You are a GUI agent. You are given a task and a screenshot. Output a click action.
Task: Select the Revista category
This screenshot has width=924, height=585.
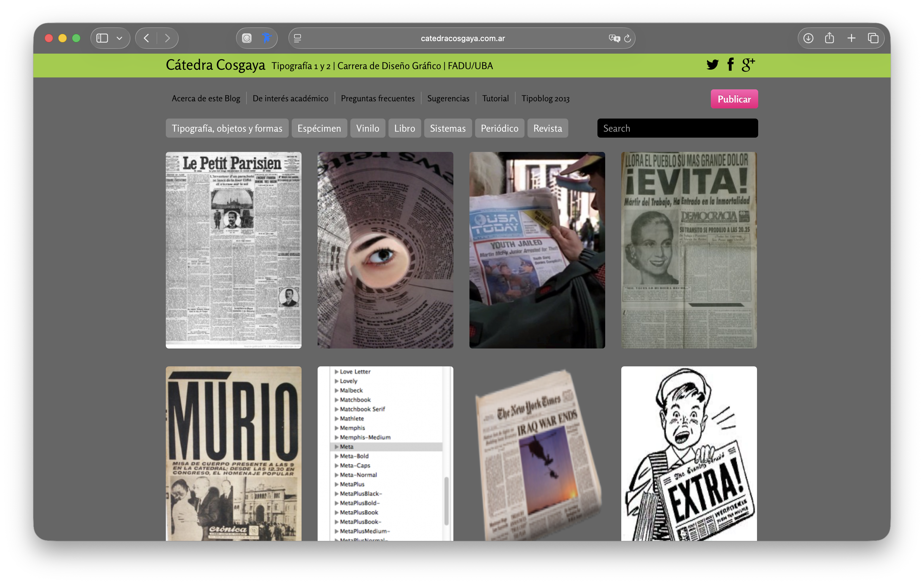(x=547, y=128)
